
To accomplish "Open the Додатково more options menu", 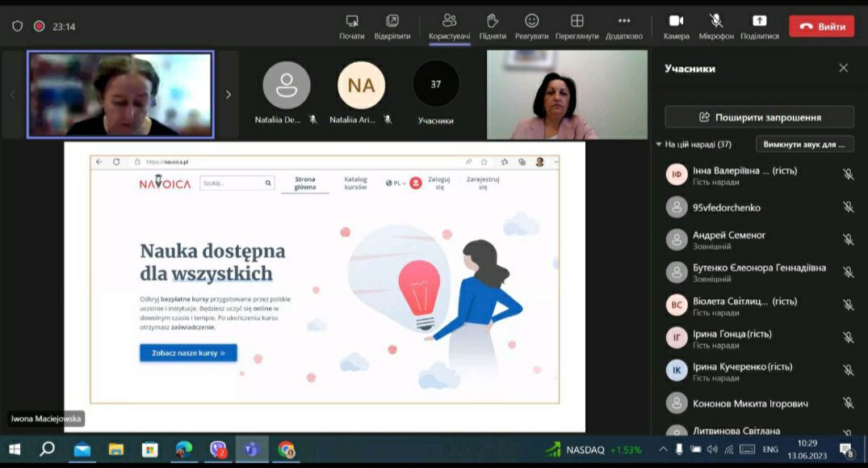I will [623, 22].
